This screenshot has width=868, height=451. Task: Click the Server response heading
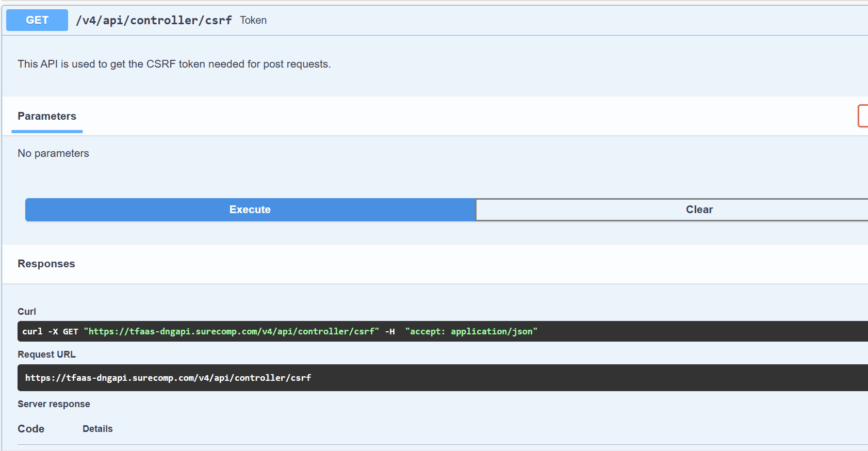(x=54, y=404)
